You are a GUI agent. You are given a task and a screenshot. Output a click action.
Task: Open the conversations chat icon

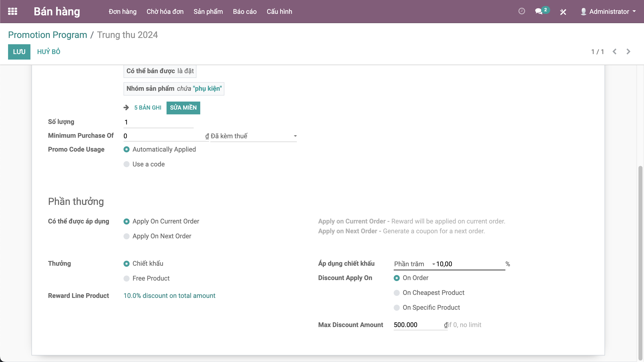click(539, 11)
